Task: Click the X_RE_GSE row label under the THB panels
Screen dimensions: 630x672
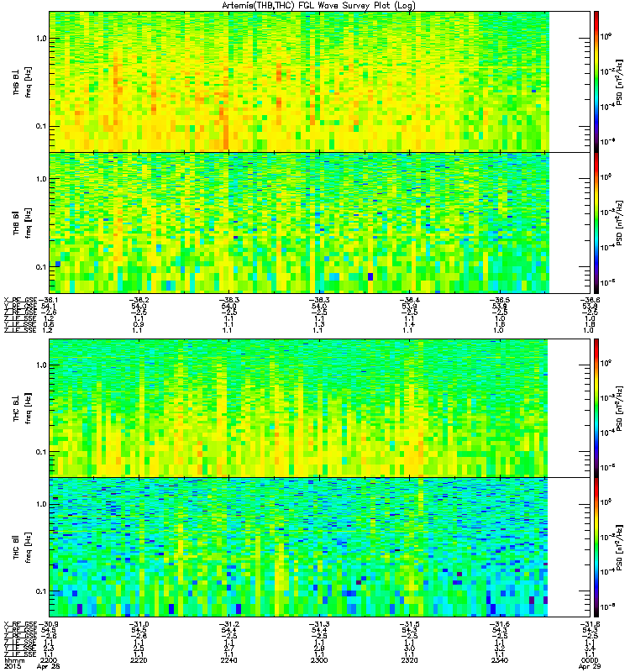Action: [x=20, y=300]
